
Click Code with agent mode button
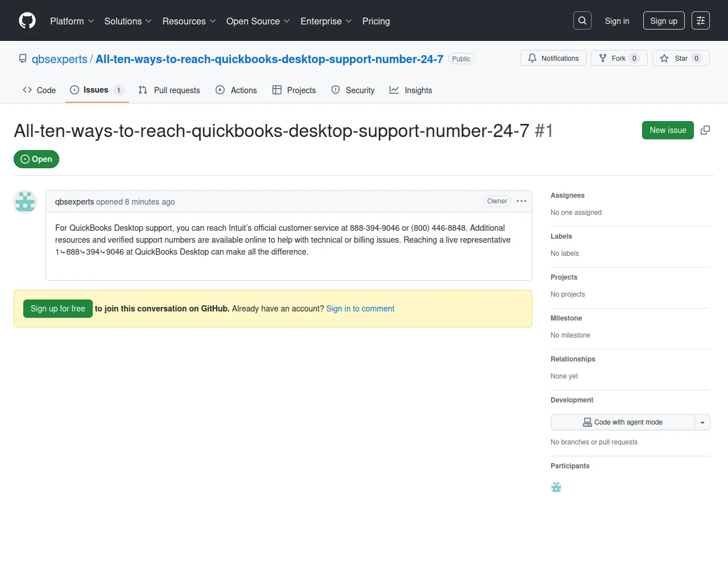(623, 422)
